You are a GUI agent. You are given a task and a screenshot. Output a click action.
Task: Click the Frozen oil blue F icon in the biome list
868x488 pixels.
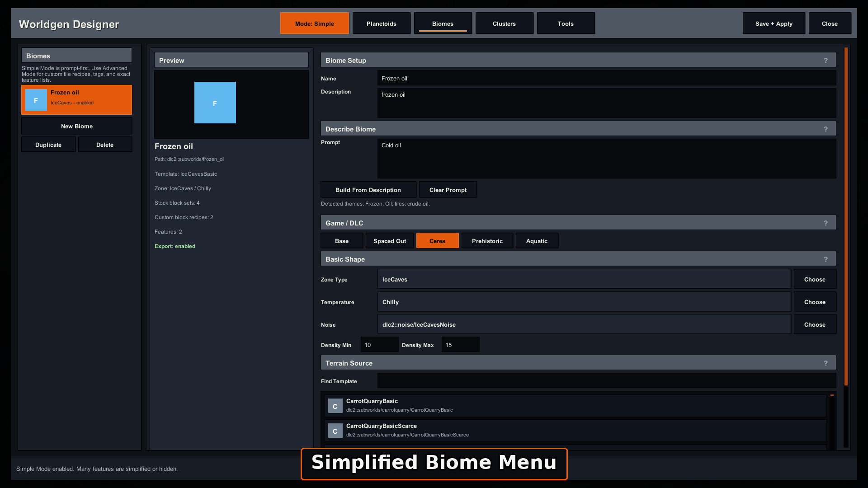36,100
